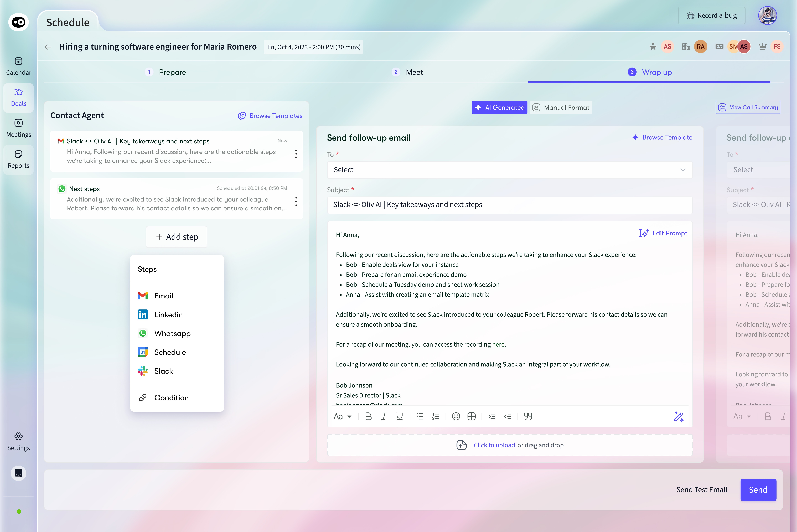
Task: Go back using the left arrow
Action: (48, 47)
